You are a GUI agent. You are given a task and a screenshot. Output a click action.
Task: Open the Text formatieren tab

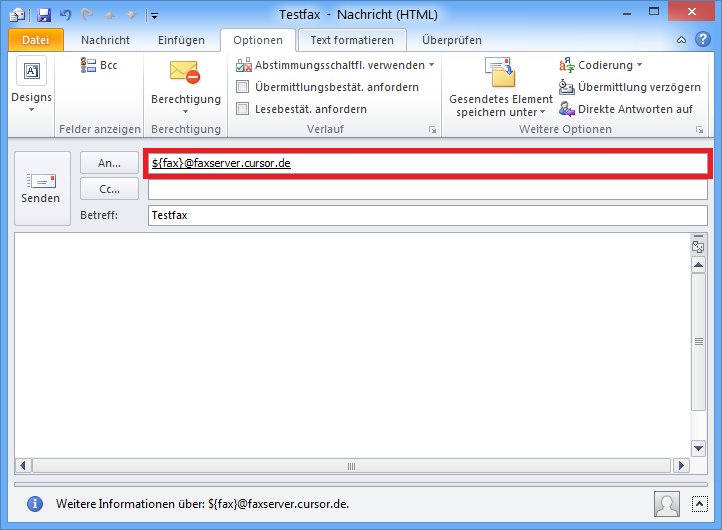352,40
